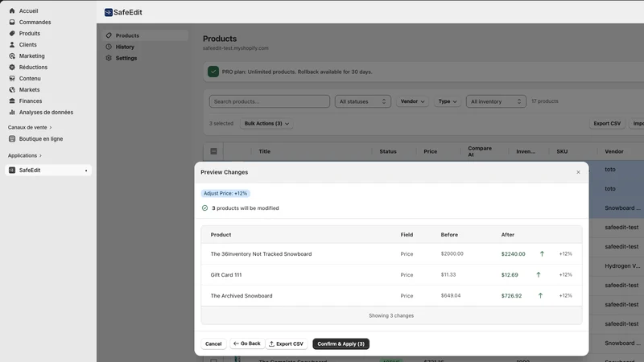Click the green PRO plan checkmark icon

click(213, 72)
